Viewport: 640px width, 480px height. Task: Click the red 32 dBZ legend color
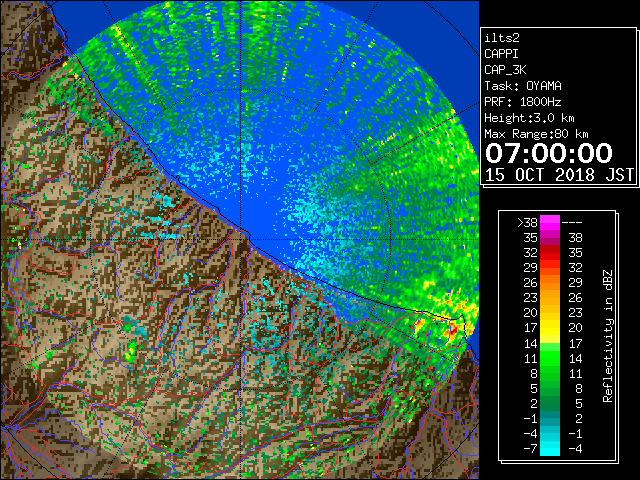point(550,253)
